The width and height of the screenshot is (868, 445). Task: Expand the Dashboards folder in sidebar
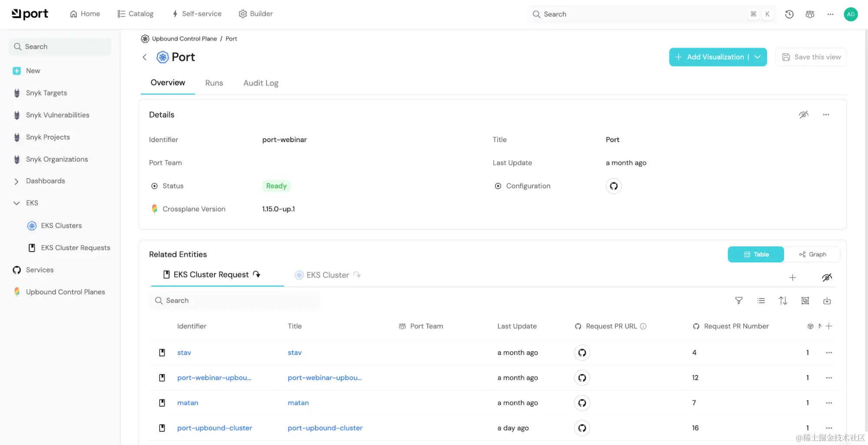coord(17,181)
